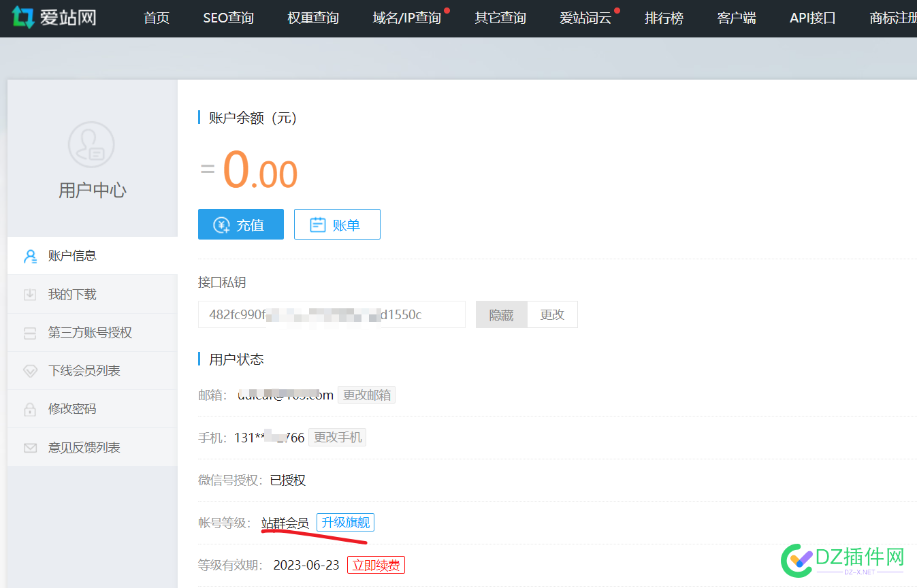Viewport: 917px width, 588px height.
Task: Open API接口 in top navigation
Action: (x=813, y=18)
